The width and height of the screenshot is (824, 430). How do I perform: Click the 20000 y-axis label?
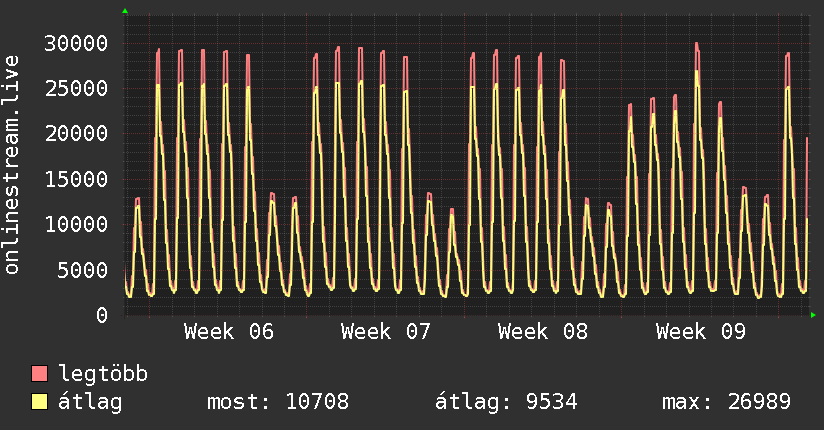76,134
